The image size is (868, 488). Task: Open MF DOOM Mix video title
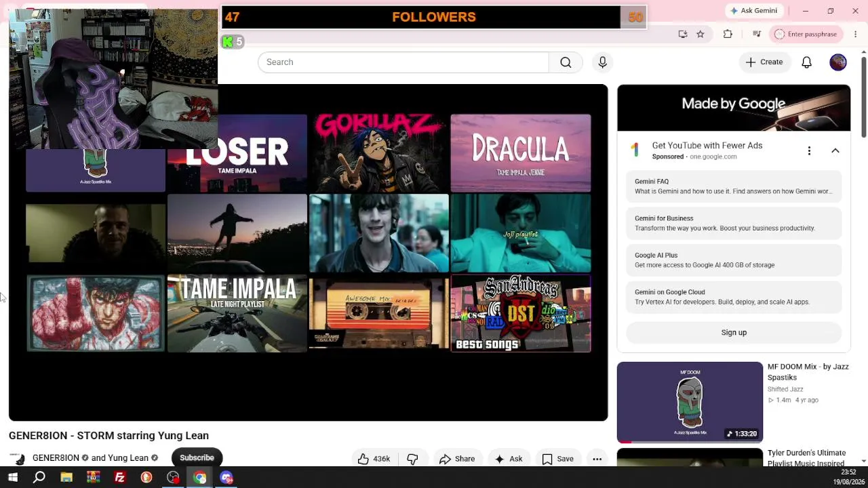(x=808, y=372)
